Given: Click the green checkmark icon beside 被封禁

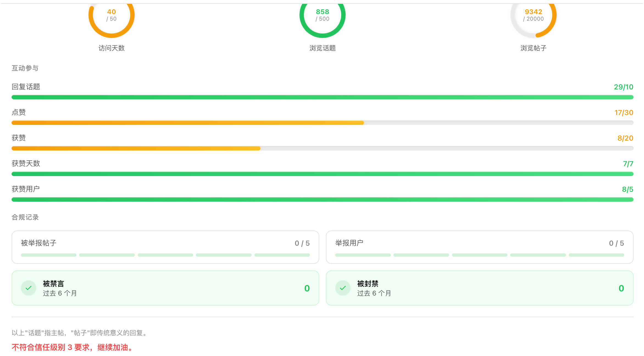Looking at the screenshot, I should coord(343,288).
